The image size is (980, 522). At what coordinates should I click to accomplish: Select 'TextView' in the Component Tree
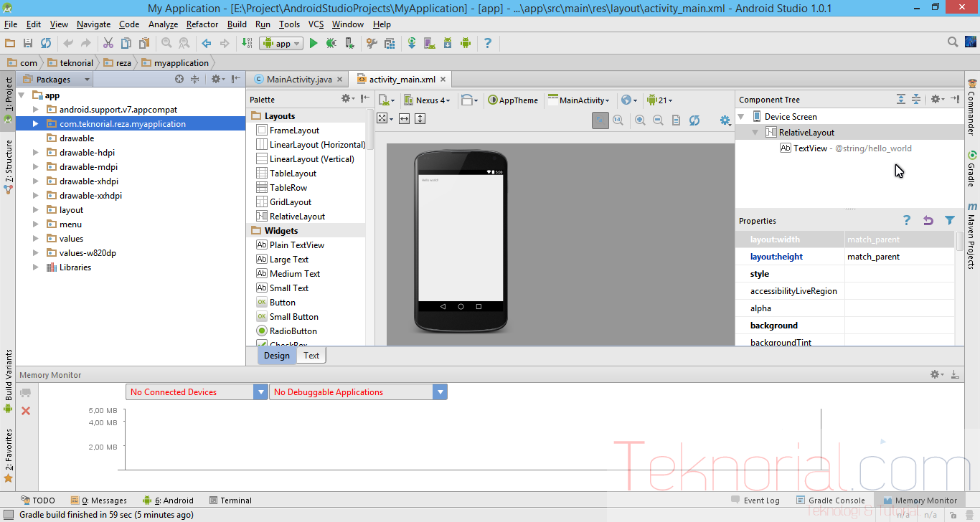click(x=810, y=148)
